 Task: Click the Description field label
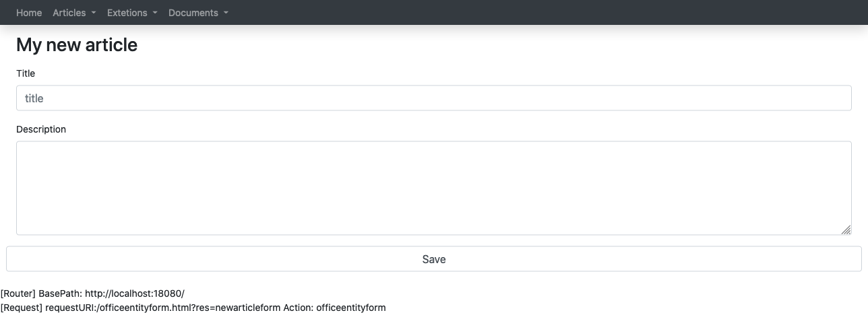(x=41, y=129)
